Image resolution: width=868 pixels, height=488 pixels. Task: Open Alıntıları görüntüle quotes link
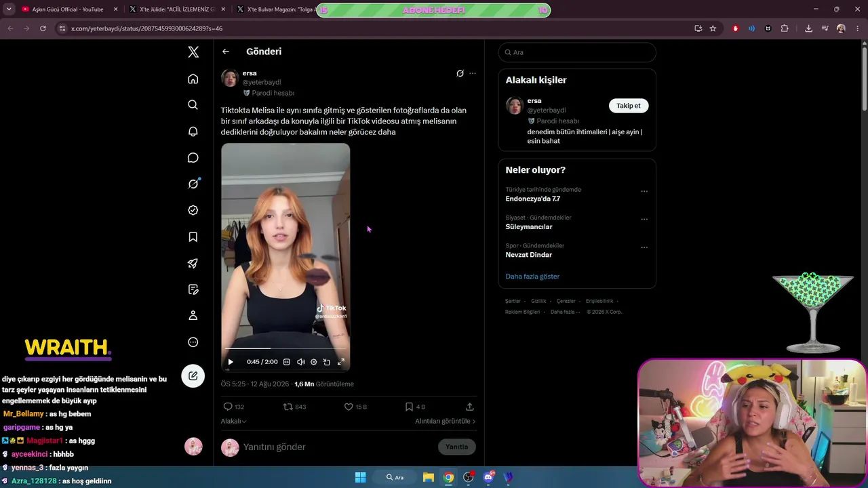[x=446, y=421]
